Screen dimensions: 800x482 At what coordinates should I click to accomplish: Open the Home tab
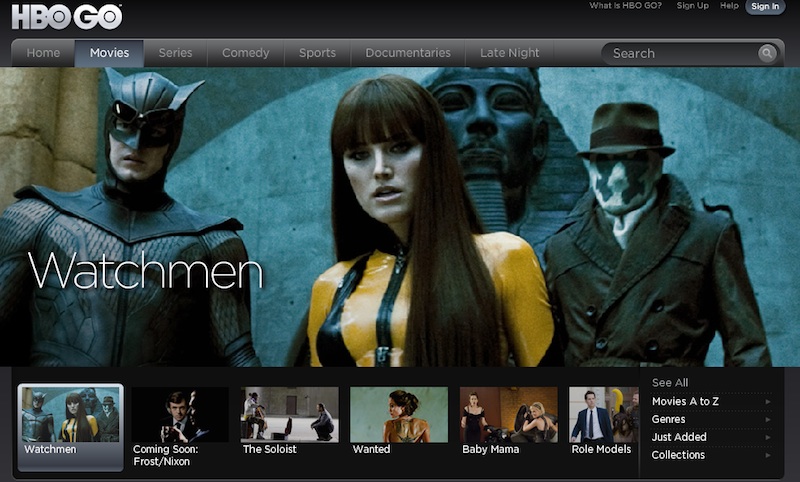pos(43,53)
